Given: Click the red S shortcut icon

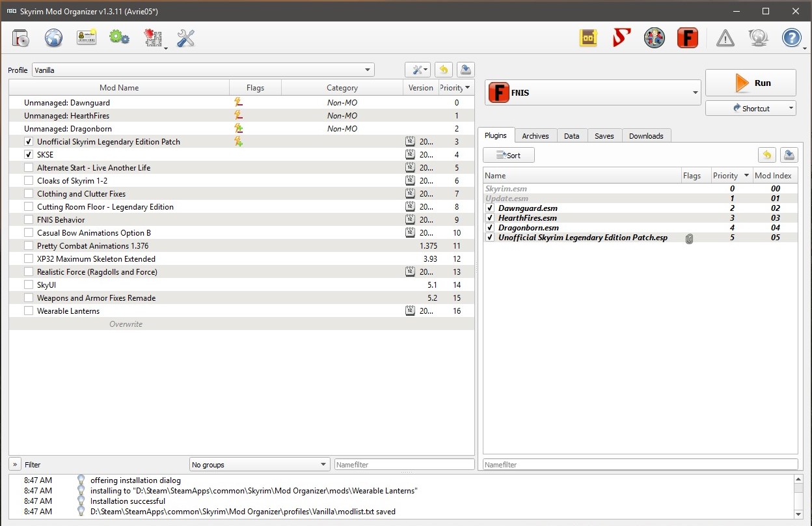Looking at the screenshot, I should [x=621, y=38].
